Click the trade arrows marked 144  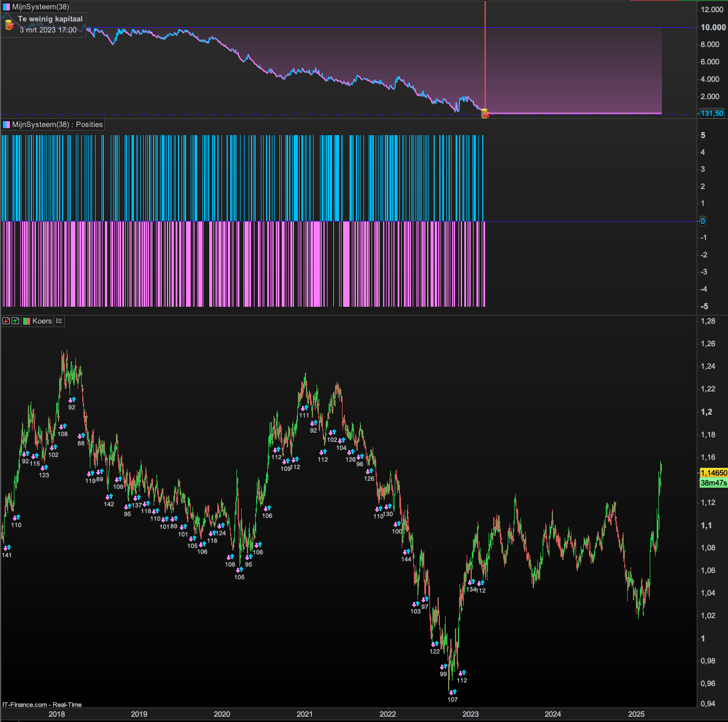(406, 552)
